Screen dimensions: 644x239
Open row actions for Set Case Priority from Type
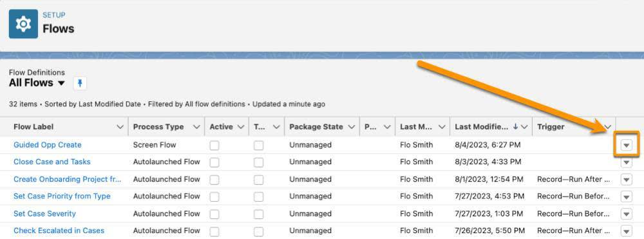pyautogui.click(x=627, y=196)
